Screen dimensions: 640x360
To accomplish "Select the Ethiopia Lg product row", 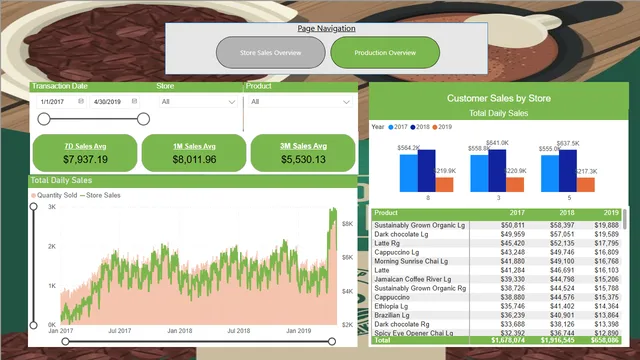I will point(496,306).
